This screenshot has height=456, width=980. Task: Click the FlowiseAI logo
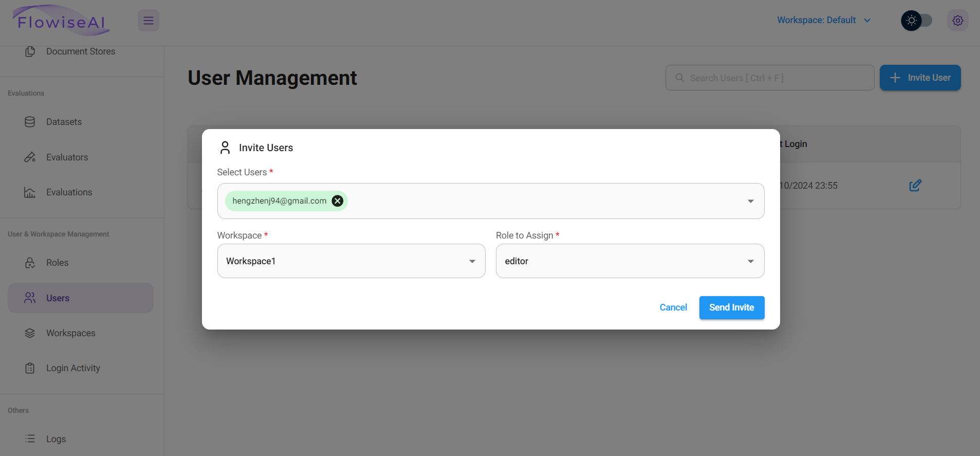(61, 21)
